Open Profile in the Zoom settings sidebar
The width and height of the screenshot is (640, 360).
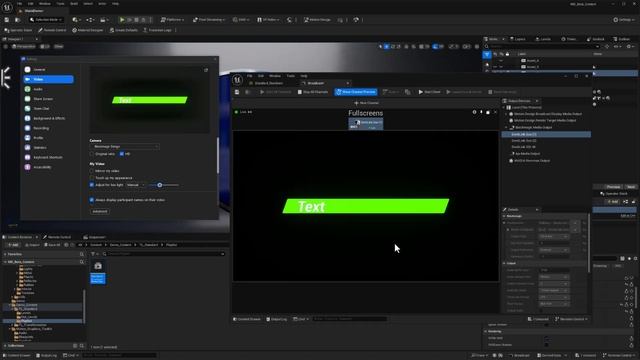point(48,138)
